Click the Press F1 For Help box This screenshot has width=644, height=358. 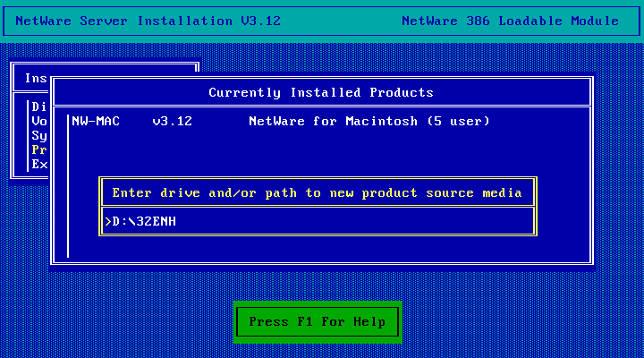pyautogui.click(x=318, y=322)
